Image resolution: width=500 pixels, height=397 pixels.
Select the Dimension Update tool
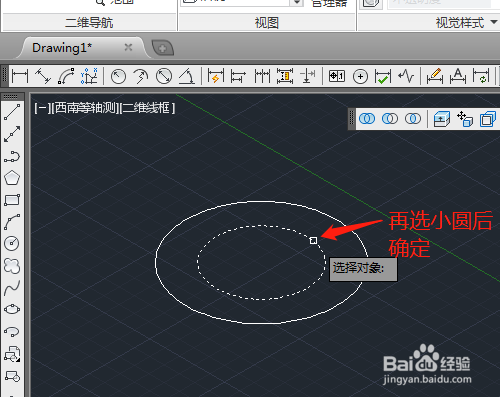click(x=481, y=76)
